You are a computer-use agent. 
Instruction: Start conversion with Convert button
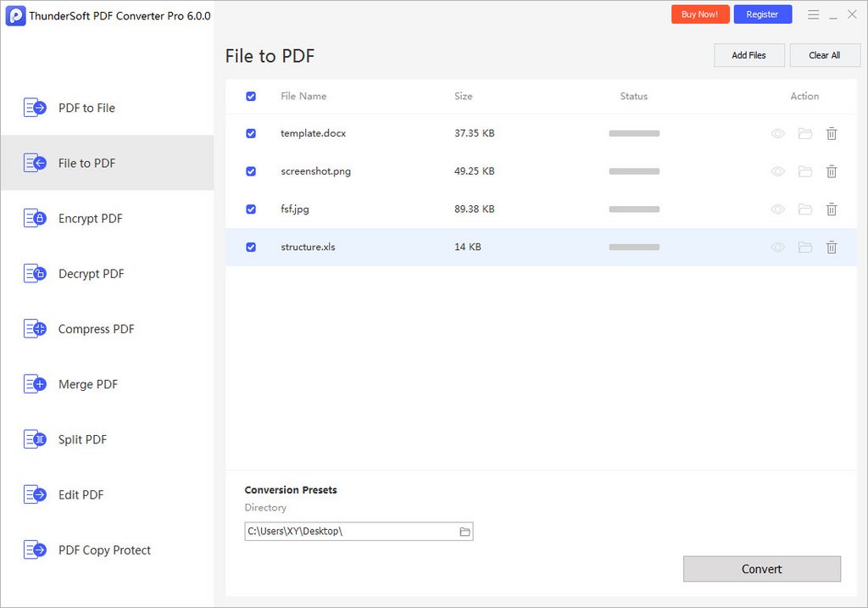point(762,569)
